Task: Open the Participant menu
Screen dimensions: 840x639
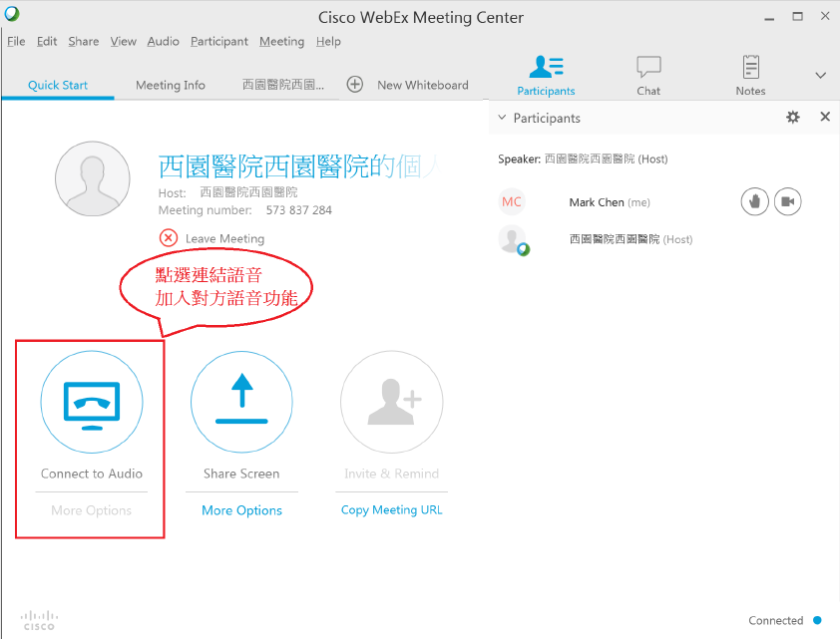Action: click(x=218, y=42)
